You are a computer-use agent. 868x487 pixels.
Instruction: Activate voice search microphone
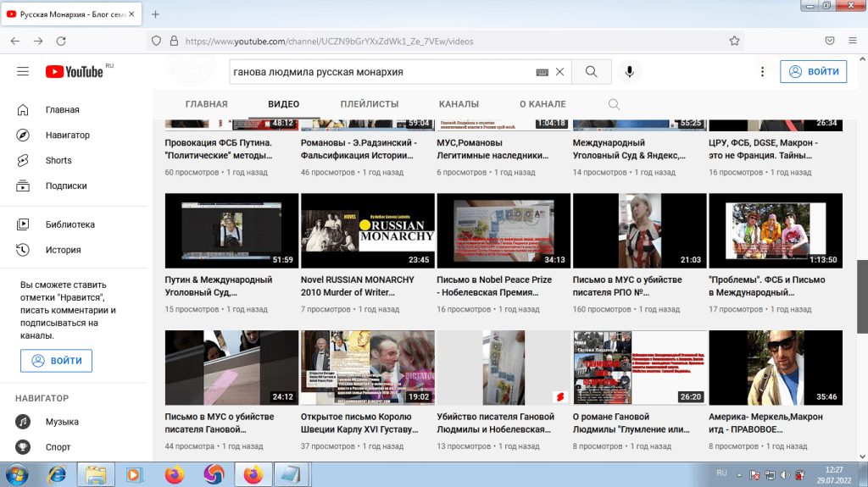630,72
